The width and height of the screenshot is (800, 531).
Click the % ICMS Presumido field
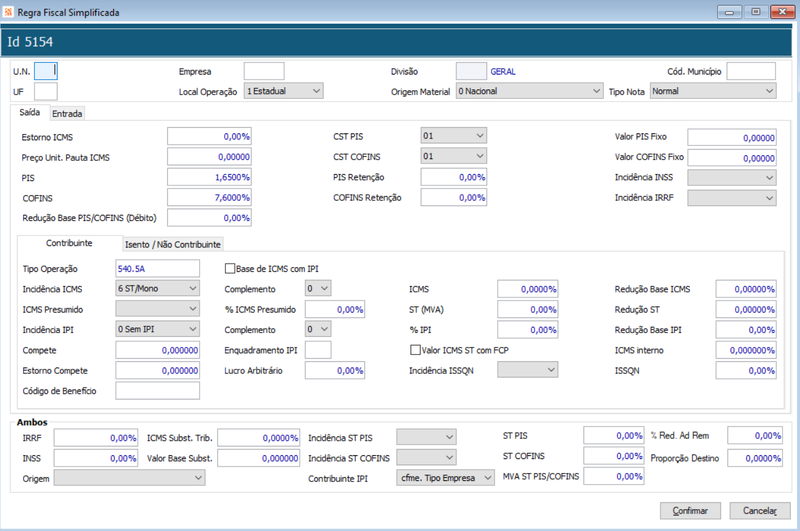point(335,309)
